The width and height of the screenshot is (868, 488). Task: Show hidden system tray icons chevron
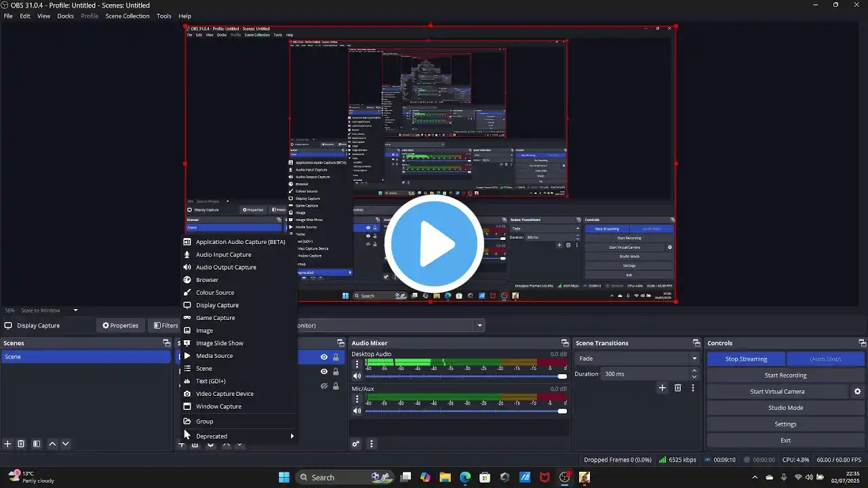755,477
